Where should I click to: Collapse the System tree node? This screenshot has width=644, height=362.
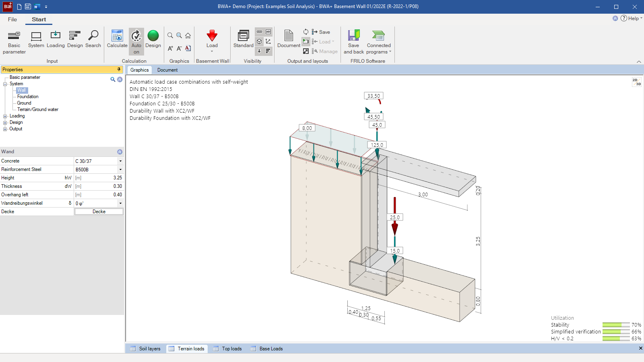coord(5,84)
